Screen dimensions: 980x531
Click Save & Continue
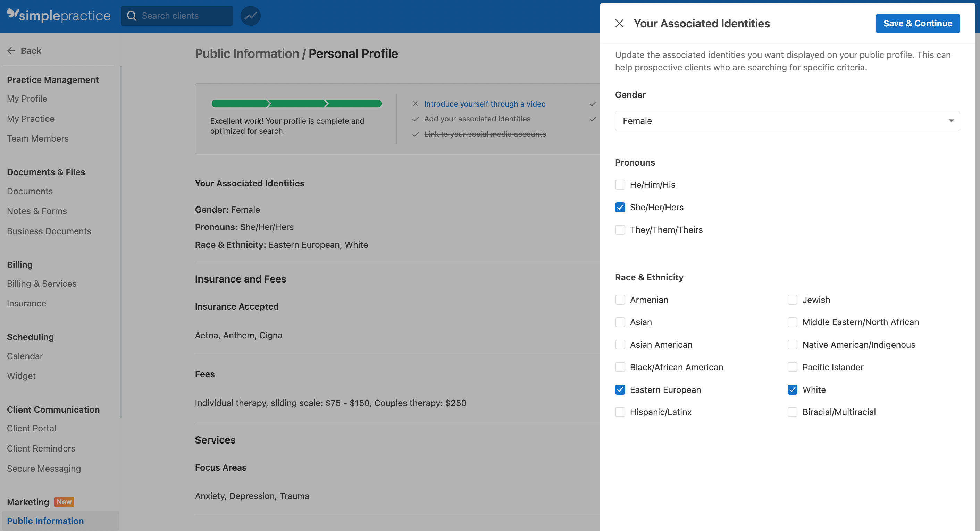[x=918, y=24]
